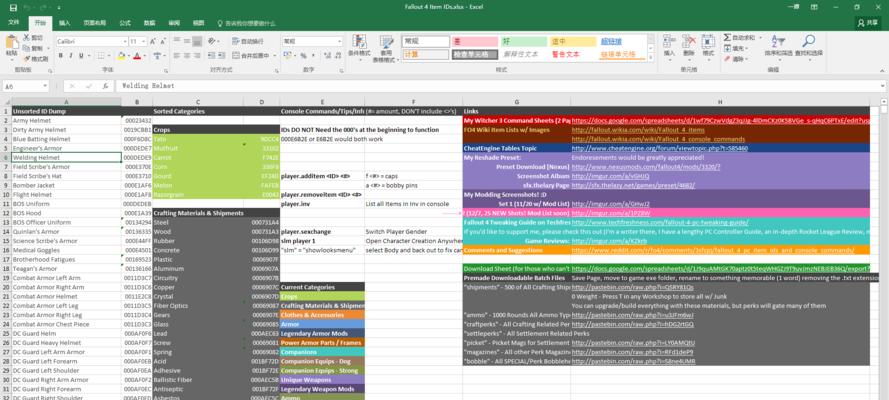Click the fx insert function icon

[x=105, y=86]
